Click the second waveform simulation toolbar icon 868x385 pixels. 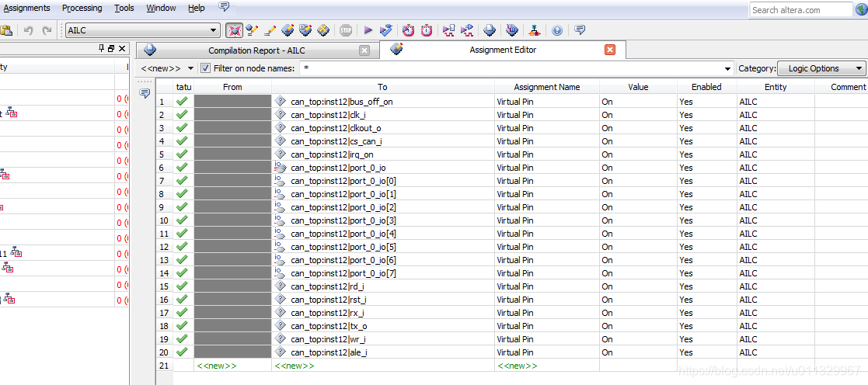[467, 30]
